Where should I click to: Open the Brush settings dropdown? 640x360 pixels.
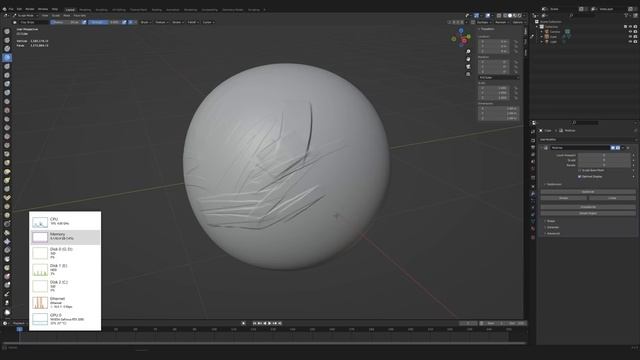[145, 22]
